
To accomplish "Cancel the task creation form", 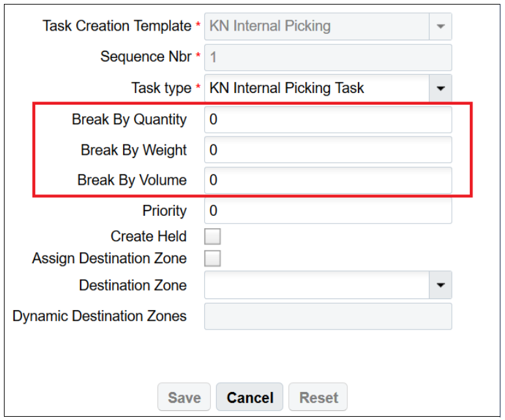I will 250,397.
